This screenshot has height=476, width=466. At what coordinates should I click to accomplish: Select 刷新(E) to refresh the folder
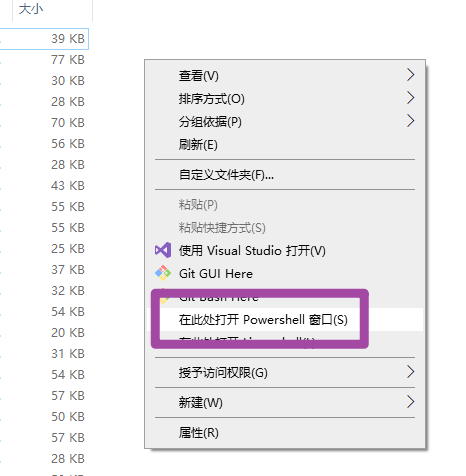tap(285, 145)
